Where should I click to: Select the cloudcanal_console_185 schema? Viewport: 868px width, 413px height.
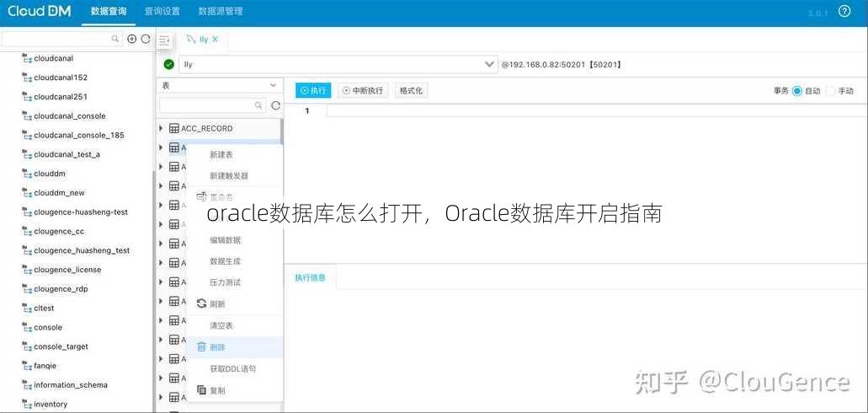tap(78, 135)
